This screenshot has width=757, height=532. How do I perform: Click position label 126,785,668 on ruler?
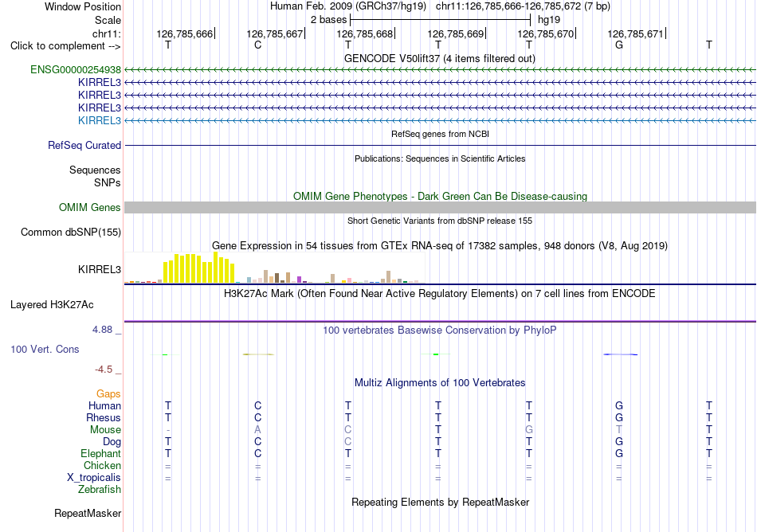pyautogui.click(x=365, y=34)
